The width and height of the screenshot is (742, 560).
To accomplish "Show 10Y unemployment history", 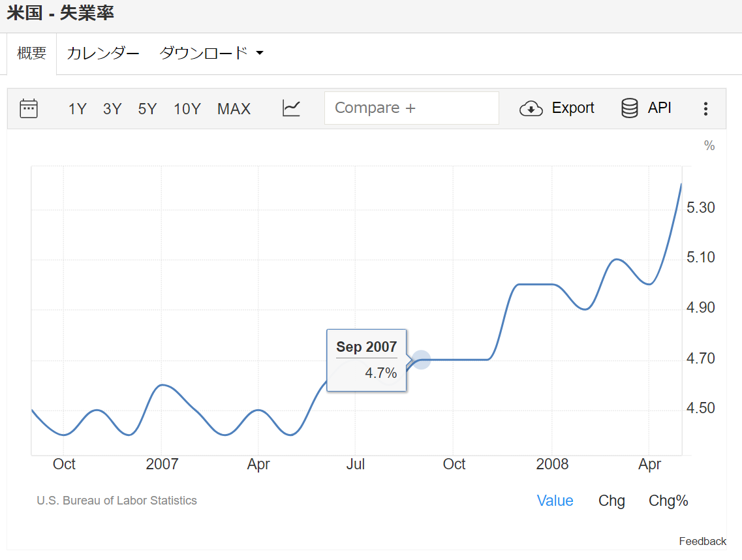I will pos(187,109).
